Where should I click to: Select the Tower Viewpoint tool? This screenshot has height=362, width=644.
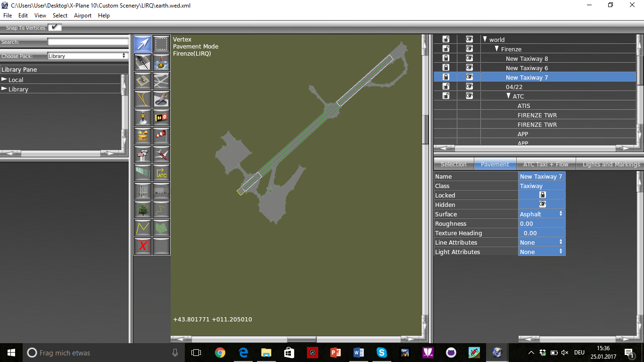[143, 154]
